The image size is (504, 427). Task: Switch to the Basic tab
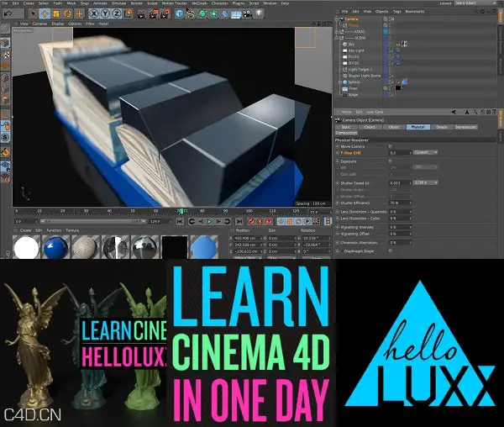(346, 127)
